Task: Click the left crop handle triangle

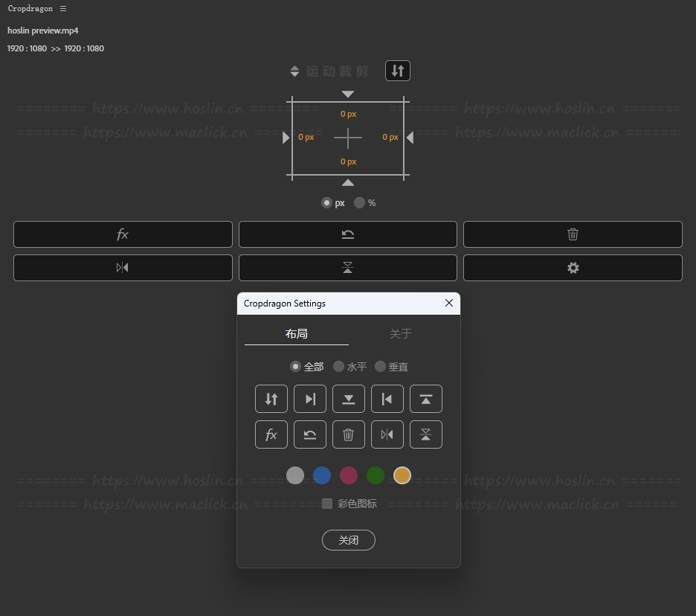Action: (286, 138)
